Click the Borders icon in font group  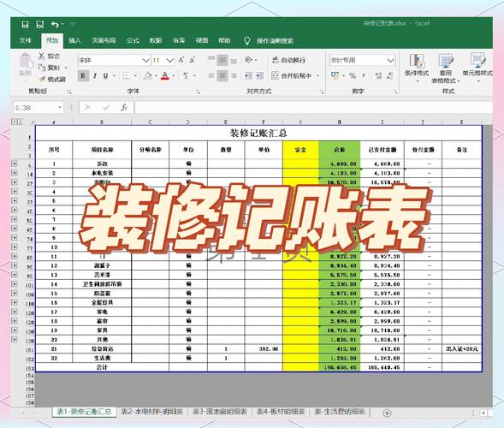click(x=127, y=76)
